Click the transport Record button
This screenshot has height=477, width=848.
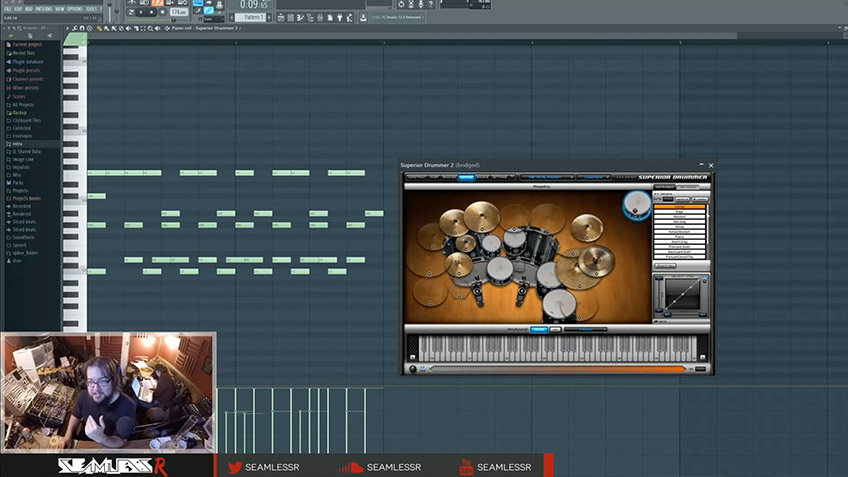[x=163, y=12]
